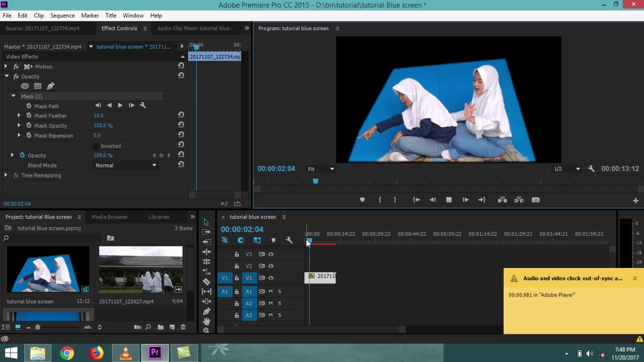Open the Marker menu

90,16
